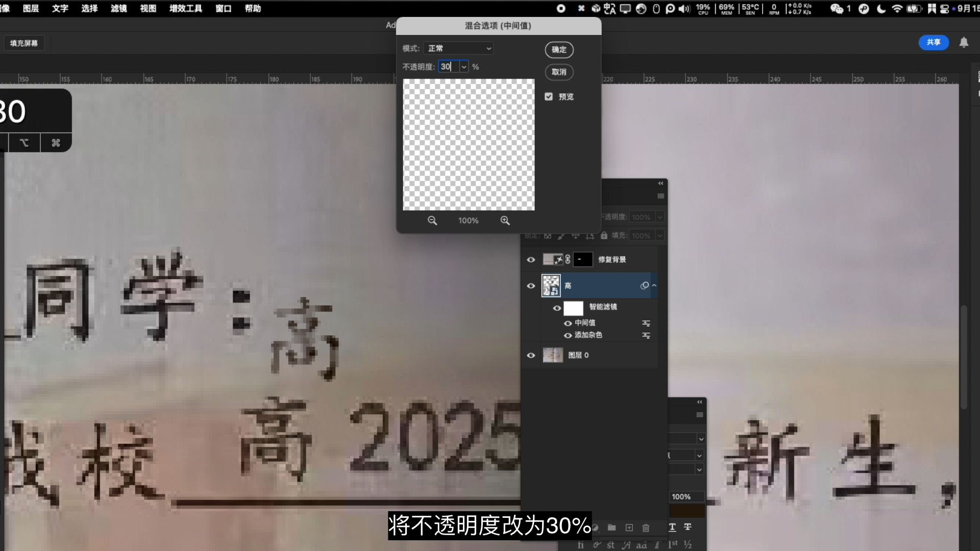Viewport: 980px width, 551px height.
Task: Open the opacity slider dropdown arrow
Action: click(x=463, y=67)
